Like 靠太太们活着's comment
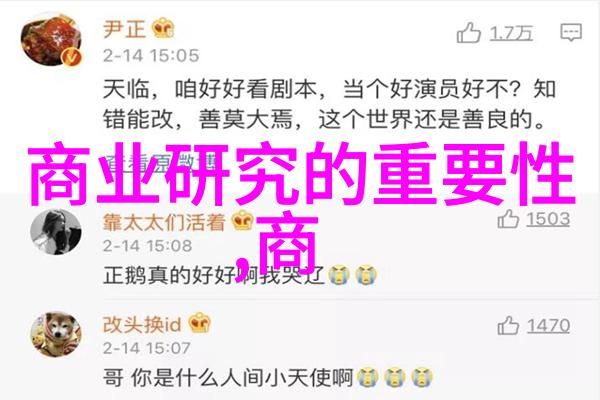 508,219
